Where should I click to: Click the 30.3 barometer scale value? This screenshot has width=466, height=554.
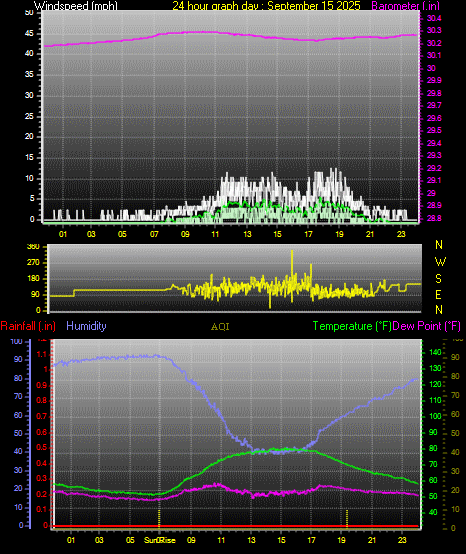point(434,30)
